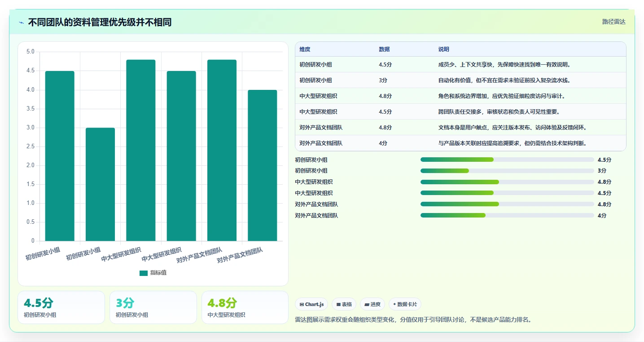The width and height of the screenshot is (644, 342).
Task: Open the 3分 初创研发小组 stat card
Action: tap(153, 307)
